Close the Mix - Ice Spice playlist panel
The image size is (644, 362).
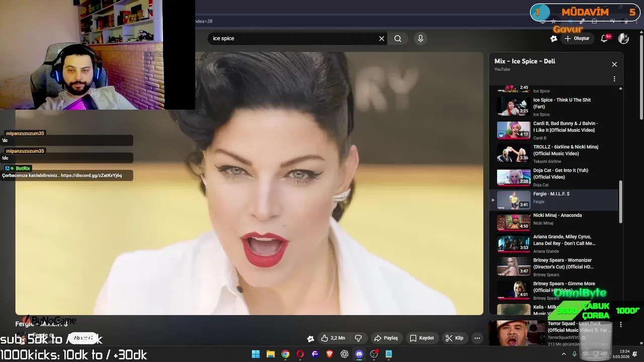click(x=614, y=64)
